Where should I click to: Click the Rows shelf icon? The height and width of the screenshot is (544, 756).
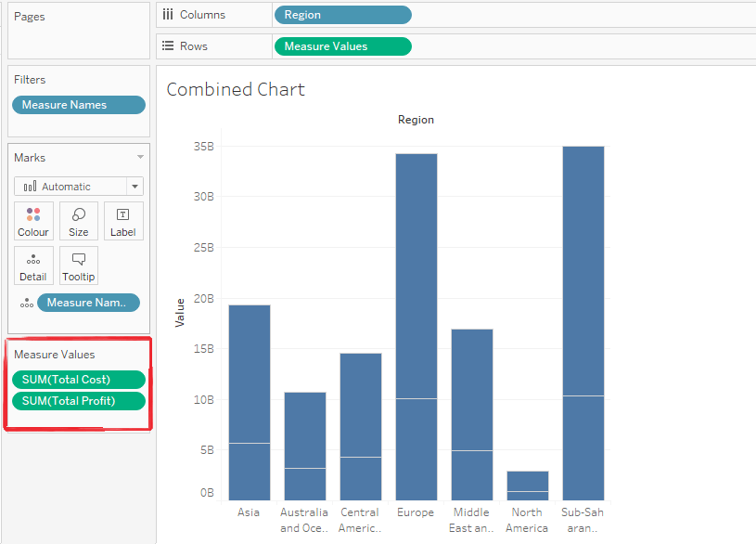point(168,45)
